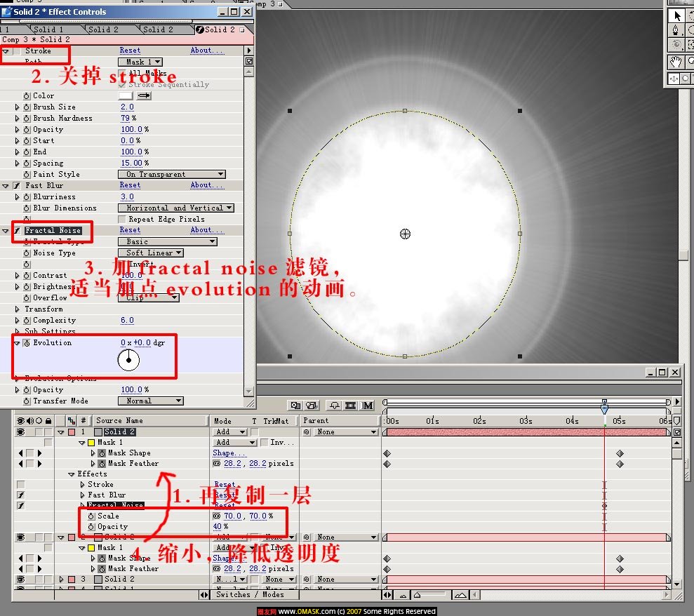Choose the Orbit Camera tool
The image size is (694, 616).
(676, 45)
